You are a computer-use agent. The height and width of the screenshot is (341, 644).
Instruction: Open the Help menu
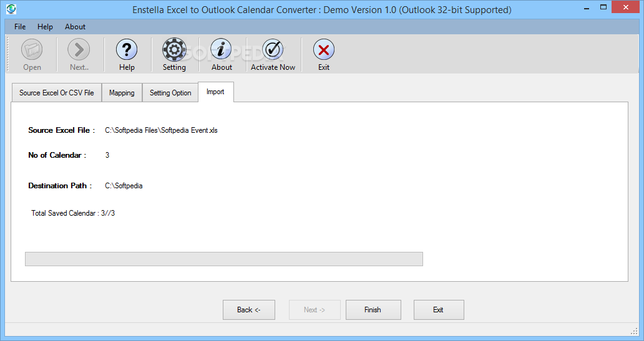point(45,27)
